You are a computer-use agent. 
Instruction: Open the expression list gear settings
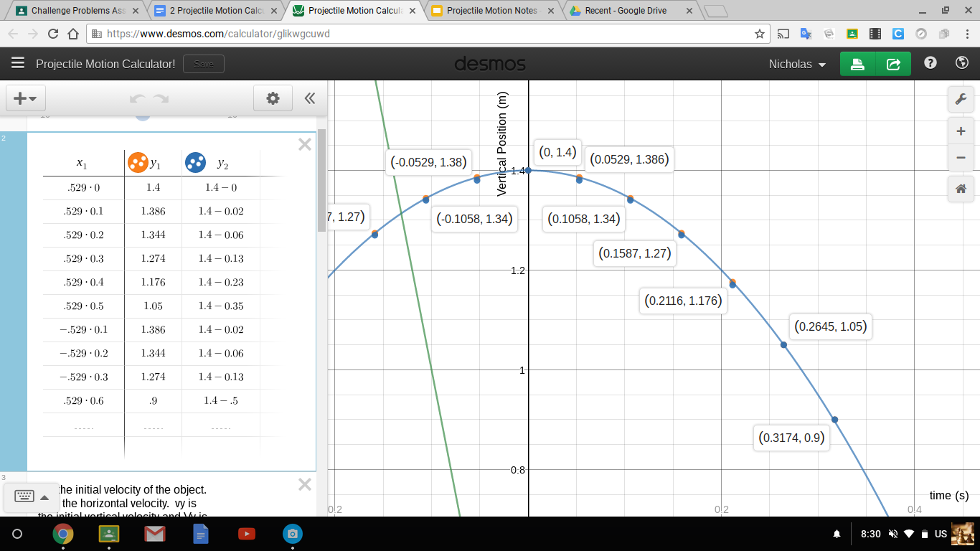273,98
